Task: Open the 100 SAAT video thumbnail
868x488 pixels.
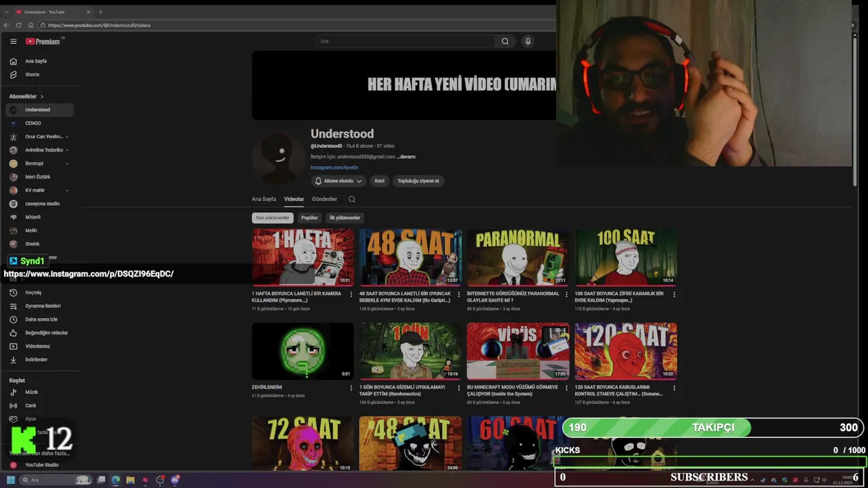Action: coord(626,257)
